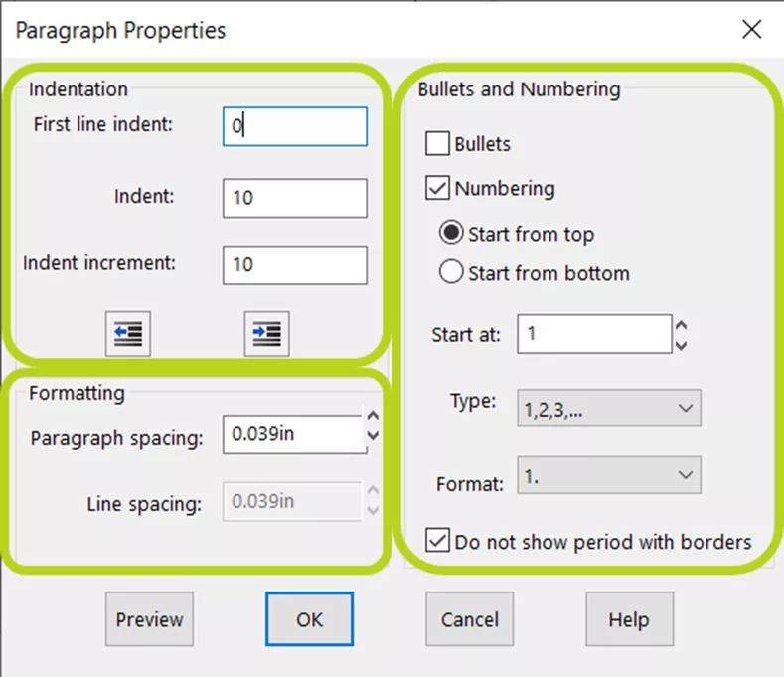Toggle Do not show period with borders
Screen dimensions: 784x677
point(437,541)
